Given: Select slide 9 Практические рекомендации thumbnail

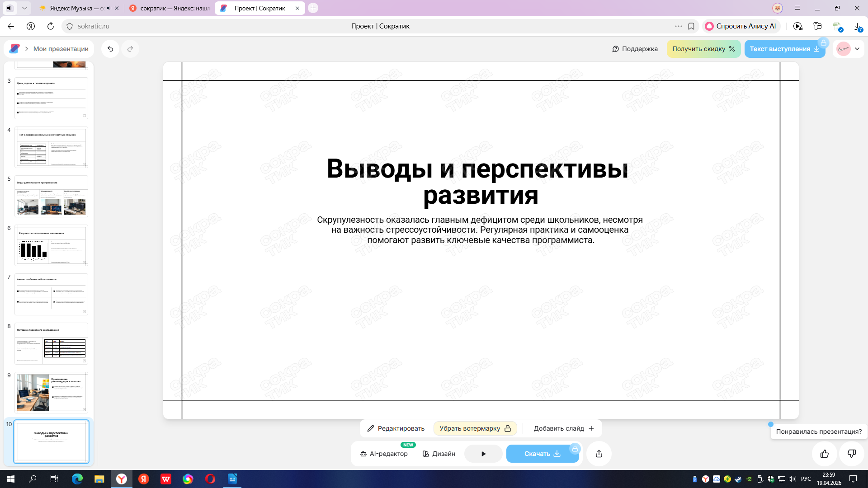Looking at the screenshot, I should click(51, 392).
